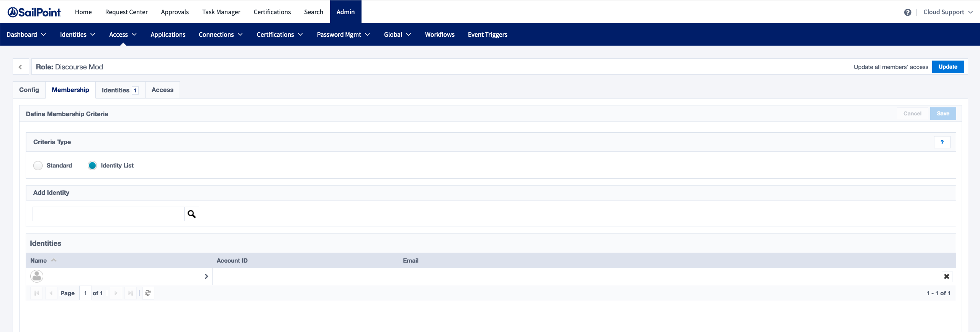The width and height of the screenshot is (980, 332).
Task: Click the SailPoint logo
Action: click(34, 12)
